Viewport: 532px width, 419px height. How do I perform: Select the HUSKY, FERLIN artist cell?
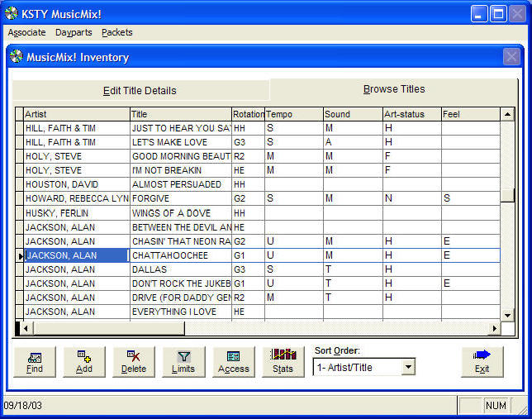pos(77,213)
